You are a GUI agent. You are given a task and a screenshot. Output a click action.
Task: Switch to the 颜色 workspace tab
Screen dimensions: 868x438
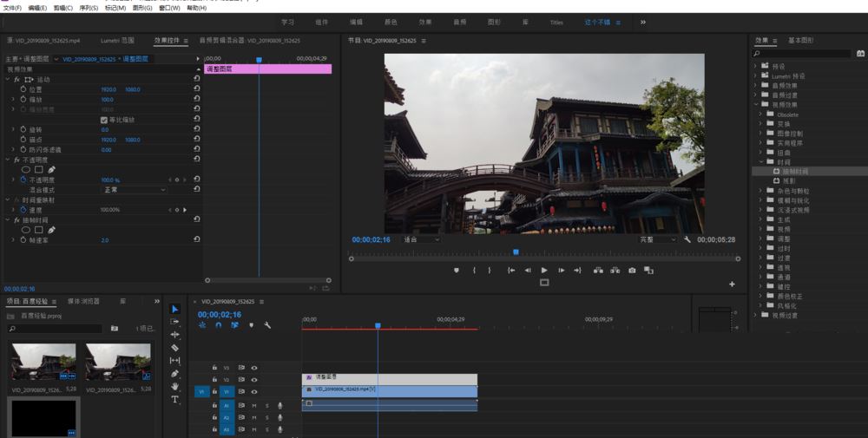390,23
